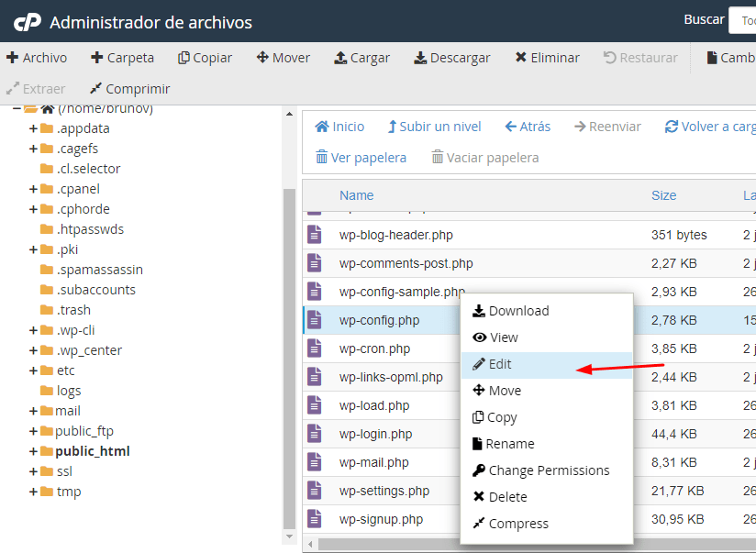The width and height of the screenshot is (756, 553).
Task: Choose Download from the context menu
Action: [546, 311]
